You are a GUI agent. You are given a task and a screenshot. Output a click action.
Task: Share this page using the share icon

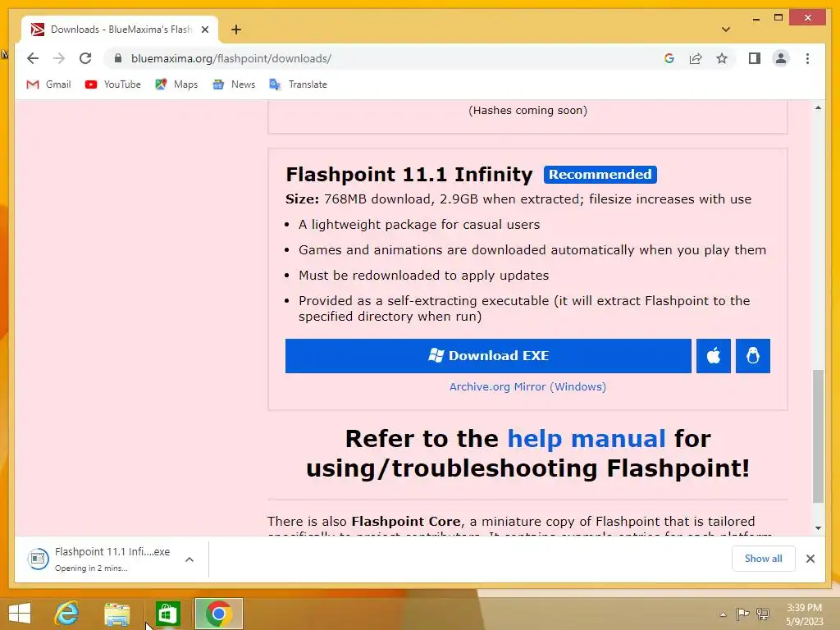point(696,58)
